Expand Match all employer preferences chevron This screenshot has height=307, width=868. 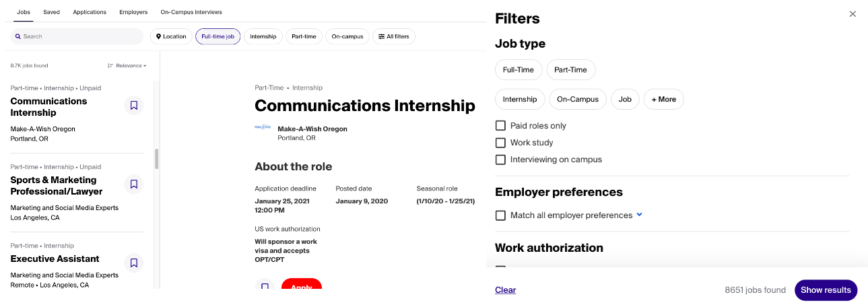(x=640, y=215)
